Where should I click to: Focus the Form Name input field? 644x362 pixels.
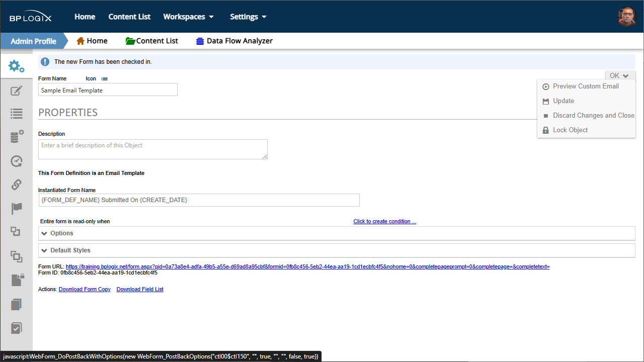(x=108, y=90)
